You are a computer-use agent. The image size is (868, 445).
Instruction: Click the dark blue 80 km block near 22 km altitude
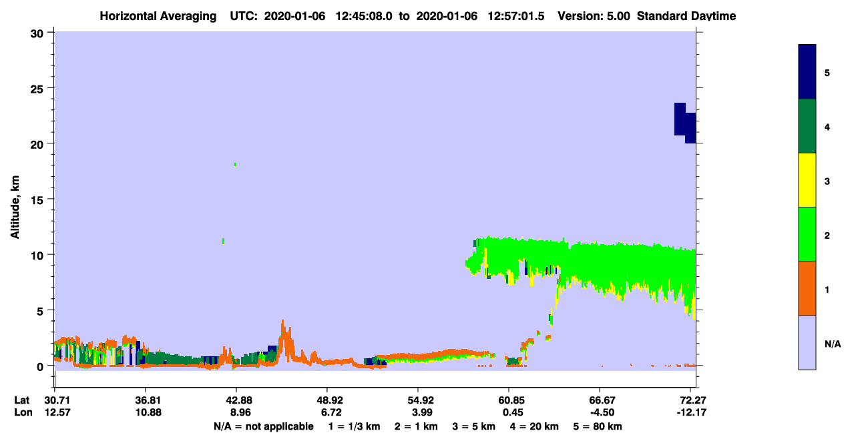pyautogui.click(x=685, y=122)
